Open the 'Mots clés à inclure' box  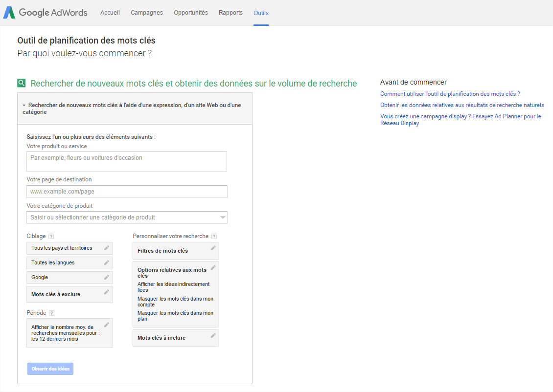(176, 338)
